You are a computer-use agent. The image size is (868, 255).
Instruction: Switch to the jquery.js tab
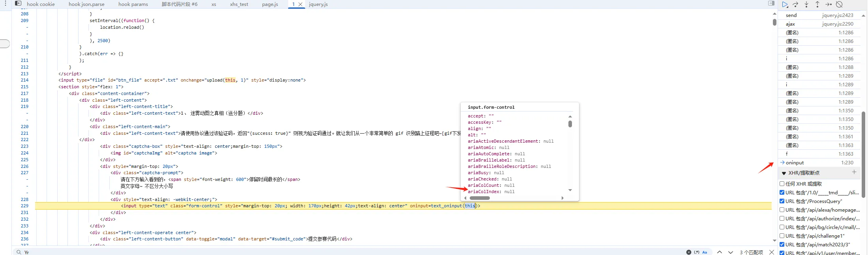click(x=319, y=4)
